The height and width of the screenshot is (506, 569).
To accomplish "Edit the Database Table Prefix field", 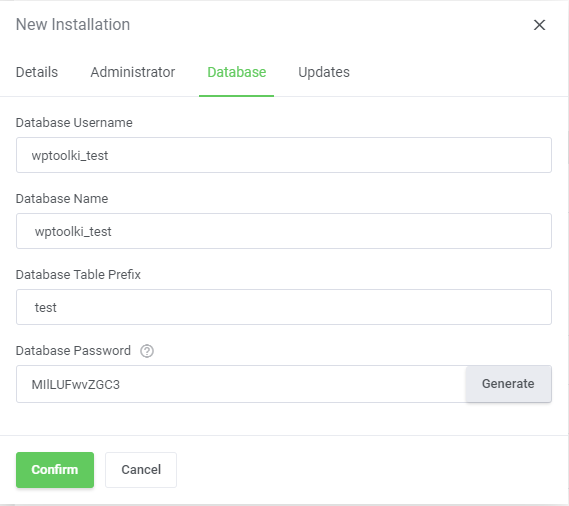I will [284, 307].
